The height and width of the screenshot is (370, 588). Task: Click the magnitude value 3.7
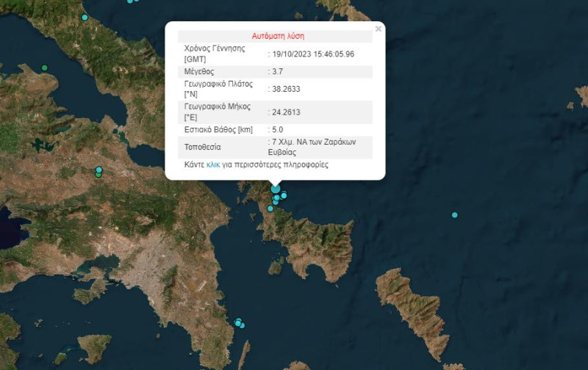tap(278, 72)
